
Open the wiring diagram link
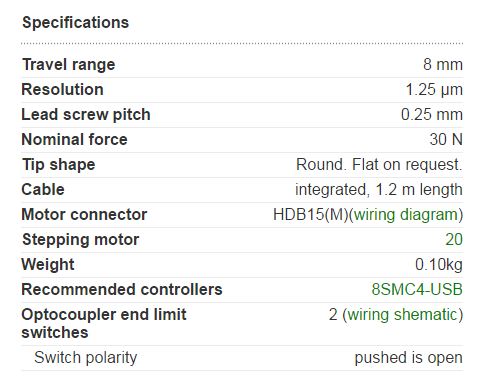(406, 215)
